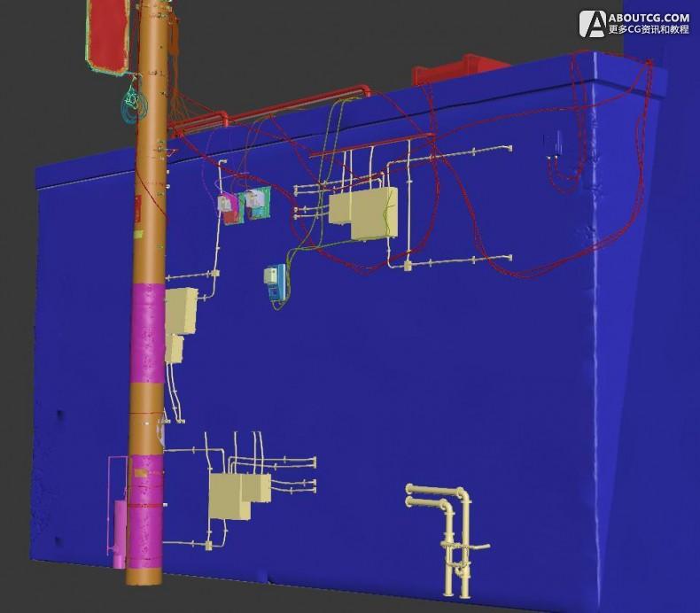Click the ABOUTCG 'A' logo icon

coord(593,24)
